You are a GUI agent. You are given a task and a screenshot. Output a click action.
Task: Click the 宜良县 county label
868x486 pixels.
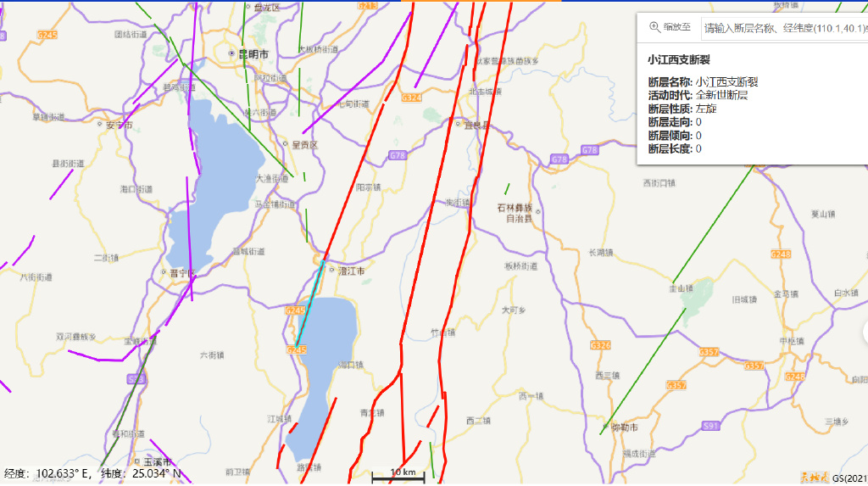[x=476, y=126]
